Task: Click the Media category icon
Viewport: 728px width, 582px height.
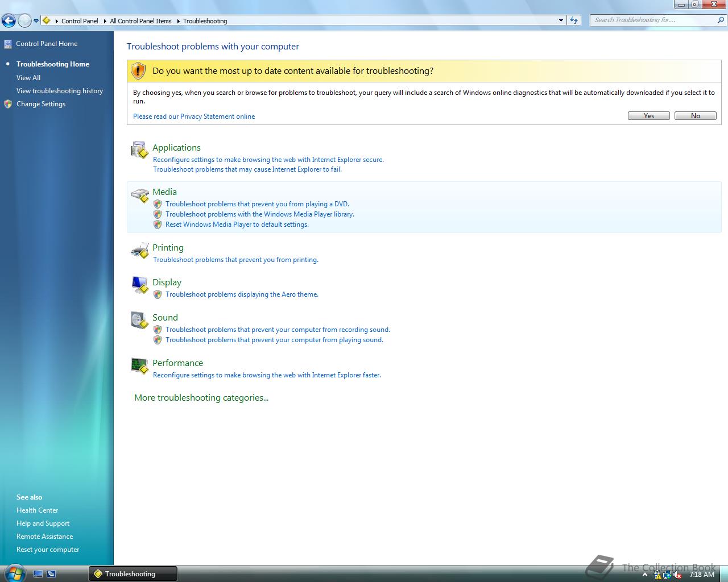Action: click(140, 196)
